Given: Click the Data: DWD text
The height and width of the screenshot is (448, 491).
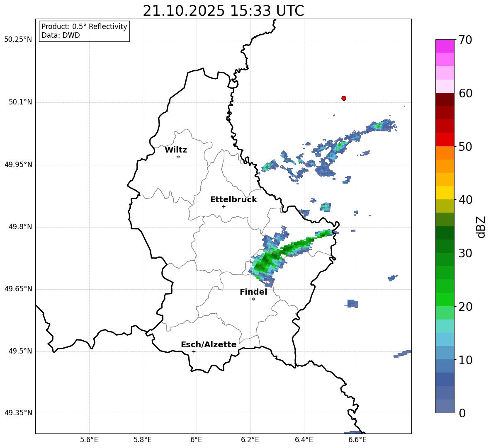Looking at the screenshot, I should pos(61,35).
